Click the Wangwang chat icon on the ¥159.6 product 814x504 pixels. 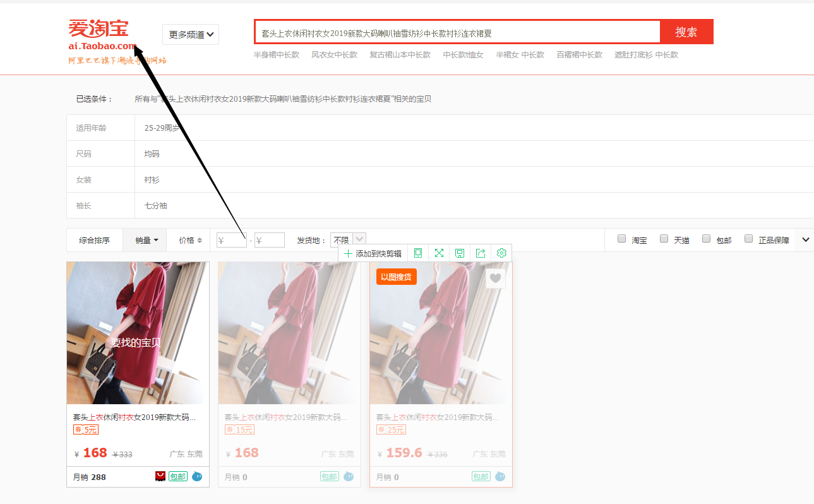point(500,476)
